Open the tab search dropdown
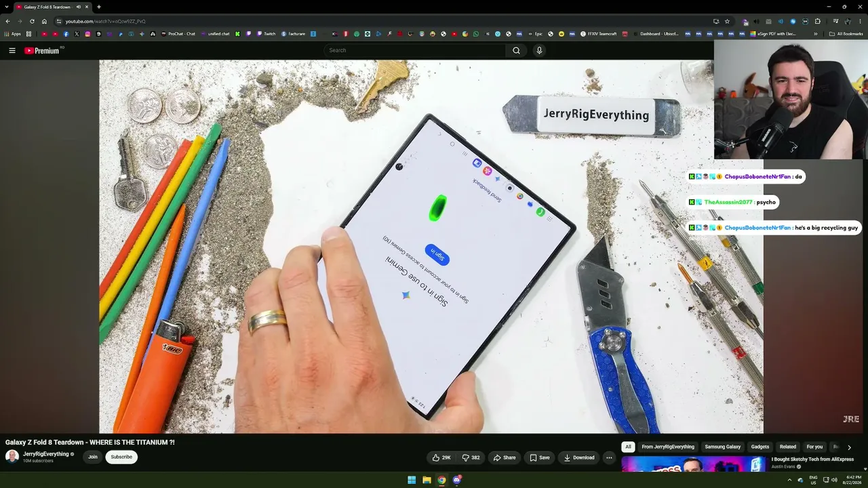The width and height of the screenshot is (868, 488). coord(7,7)
